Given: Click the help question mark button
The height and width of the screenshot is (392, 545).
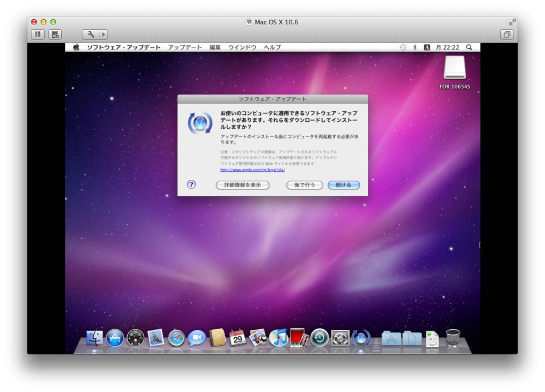Looking at the screenshot, I should point(192,185).
